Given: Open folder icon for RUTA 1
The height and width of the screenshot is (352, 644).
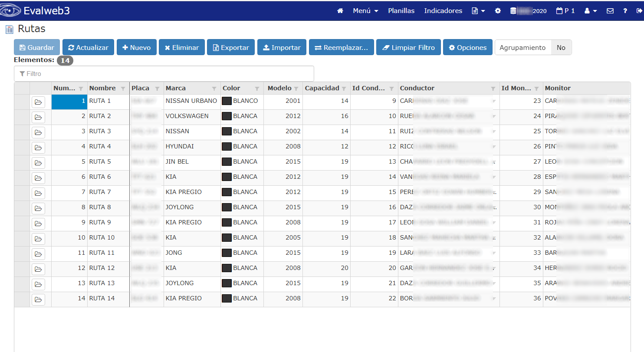Looking at the screenshot, I should point(38,102).
